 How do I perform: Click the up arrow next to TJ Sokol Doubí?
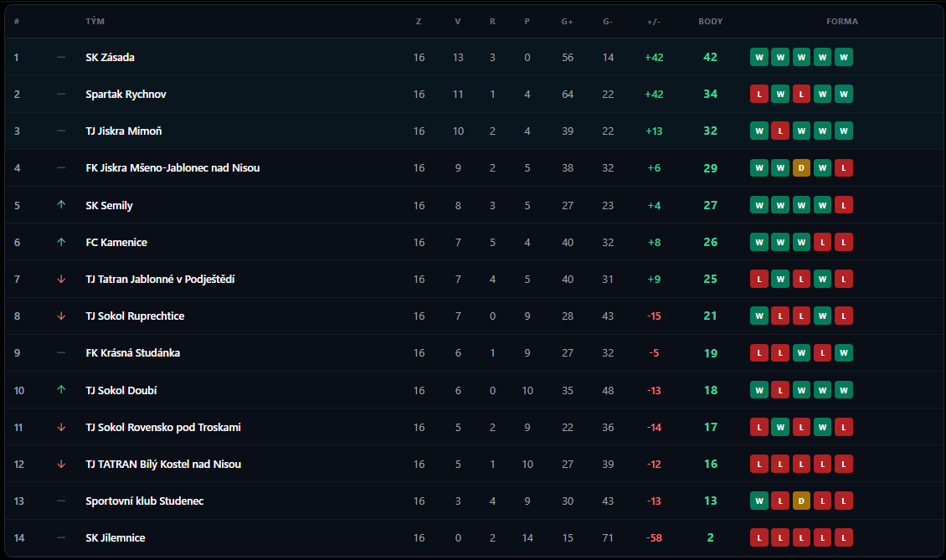[x=61, y=390]
